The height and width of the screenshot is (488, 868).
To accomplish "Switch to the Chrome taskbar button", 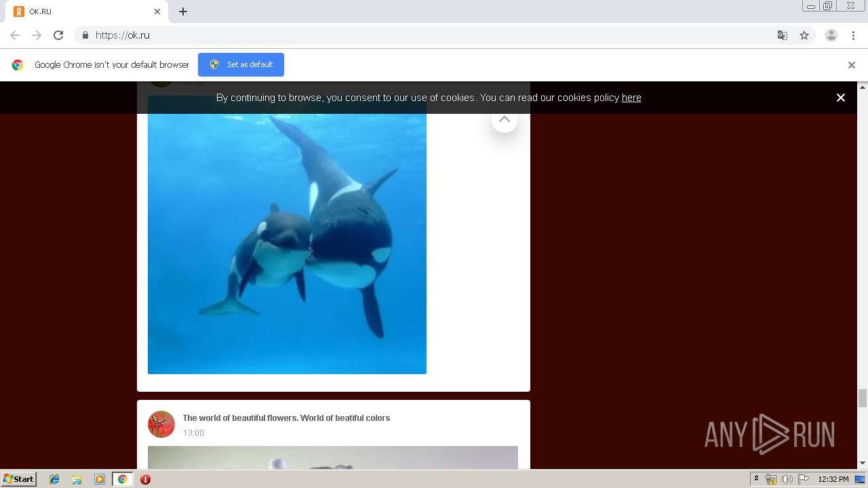I will (x=122, y=479).
